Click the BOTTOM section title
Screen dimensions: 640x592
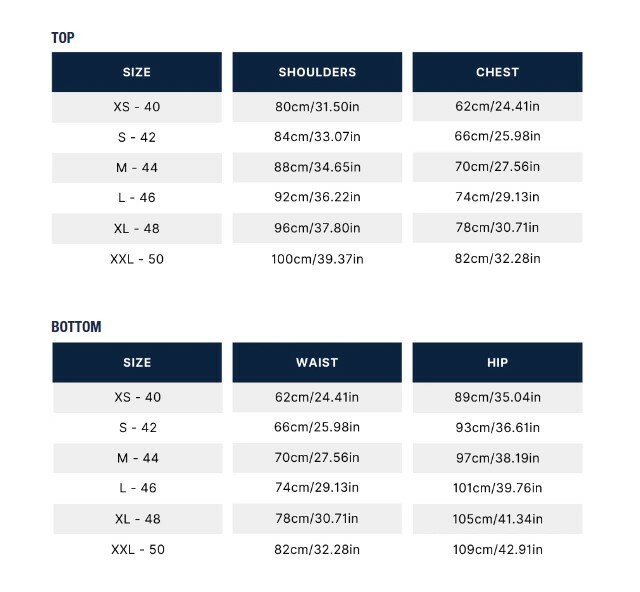[x=76, y=327]
